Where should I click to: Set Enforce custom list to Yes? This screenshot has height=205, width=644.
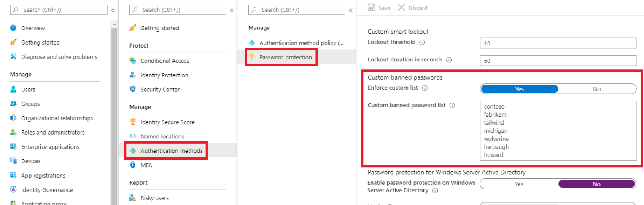click(519, 89)
